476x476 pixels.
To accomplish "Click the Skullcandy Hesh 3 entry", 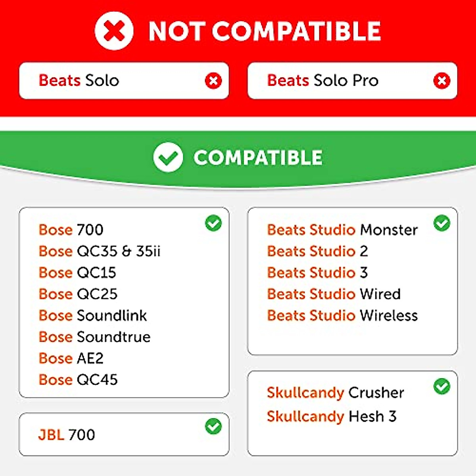I will pos(332,416).
